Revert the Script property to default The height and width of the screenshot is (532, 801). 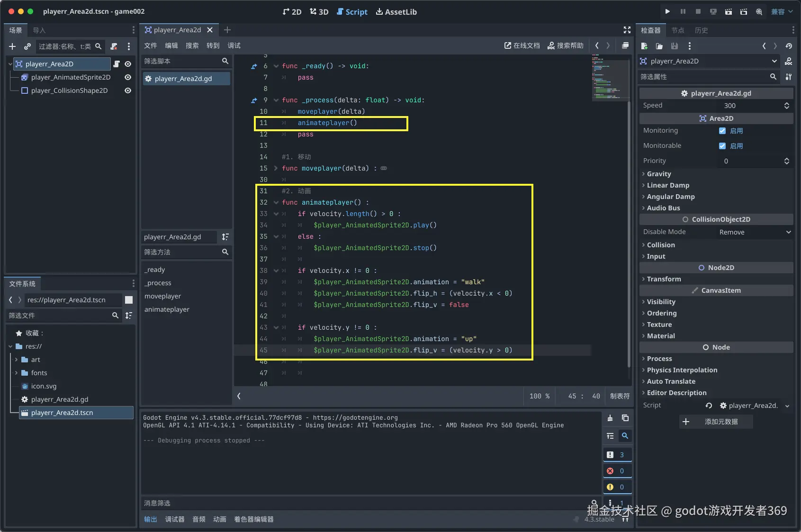(x=709, y=406)
